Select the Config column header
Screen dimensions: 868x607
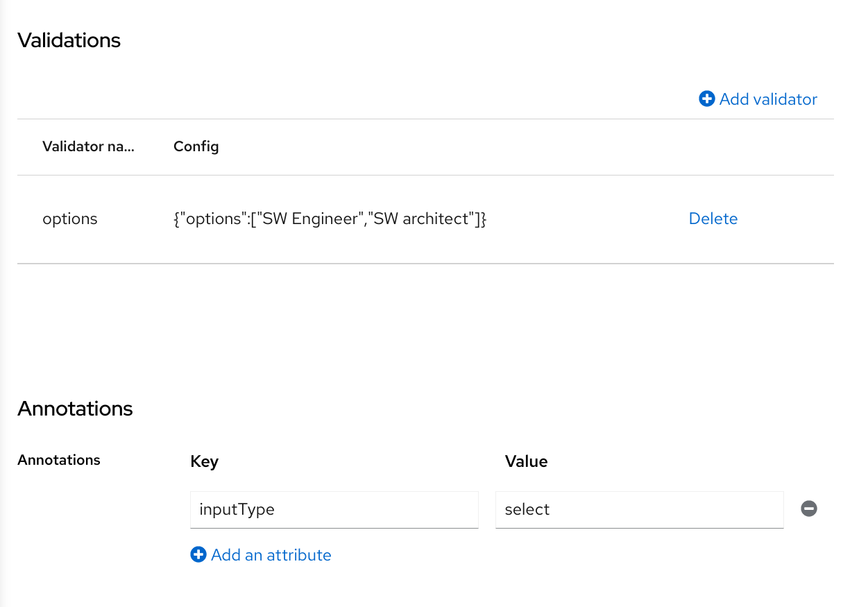coord(196,146)
